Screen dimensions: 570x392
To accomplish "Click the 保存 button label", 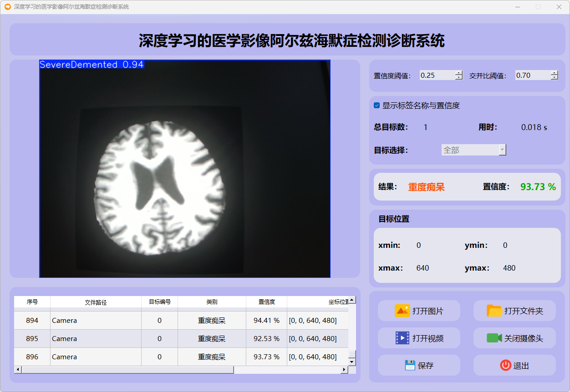I will (426, 366).
